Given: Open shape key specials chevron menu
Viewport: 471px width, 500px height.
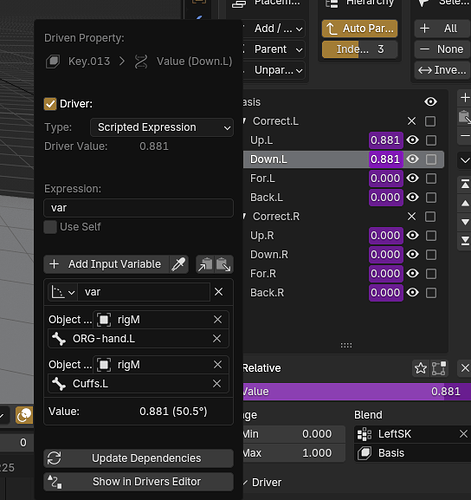Looking at the screenshot, I should 465,160.
